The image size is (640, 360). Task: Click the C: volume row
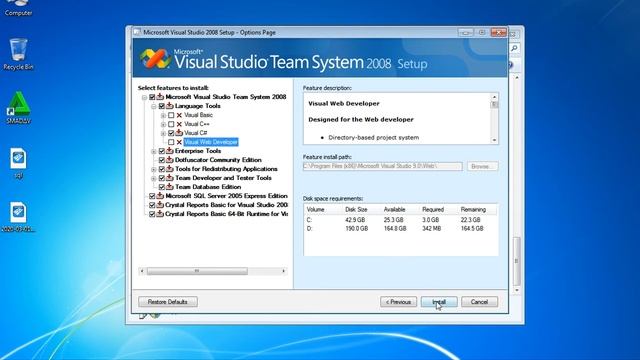(400, 220)
